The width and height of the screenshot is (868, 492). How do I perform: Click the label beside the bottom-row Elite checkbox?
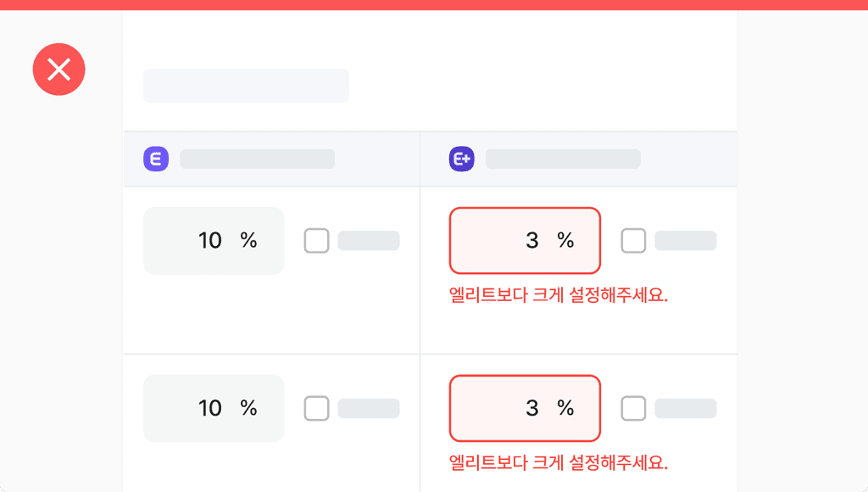click(x=369, y=409)
